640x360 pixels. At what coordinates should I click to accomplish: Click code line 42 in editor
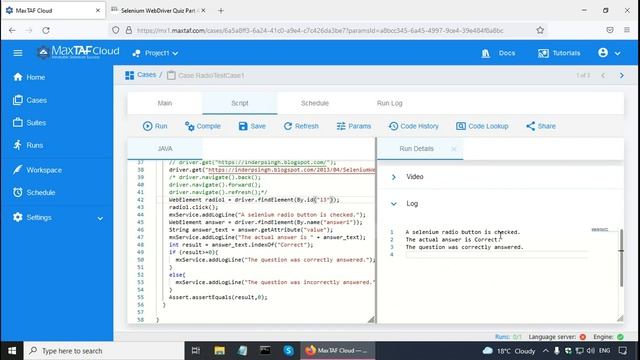tap(254, 200)
